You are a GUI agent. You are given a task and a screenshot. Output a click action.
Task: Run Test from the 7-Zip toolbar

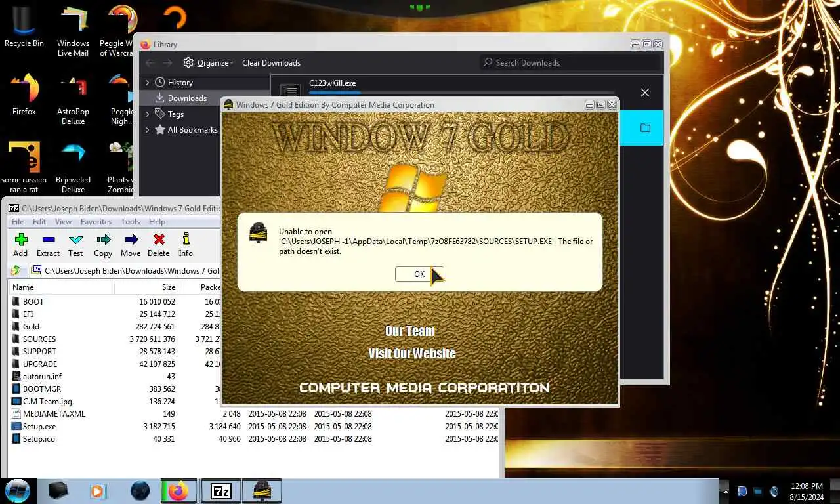[x=76, y=240]
